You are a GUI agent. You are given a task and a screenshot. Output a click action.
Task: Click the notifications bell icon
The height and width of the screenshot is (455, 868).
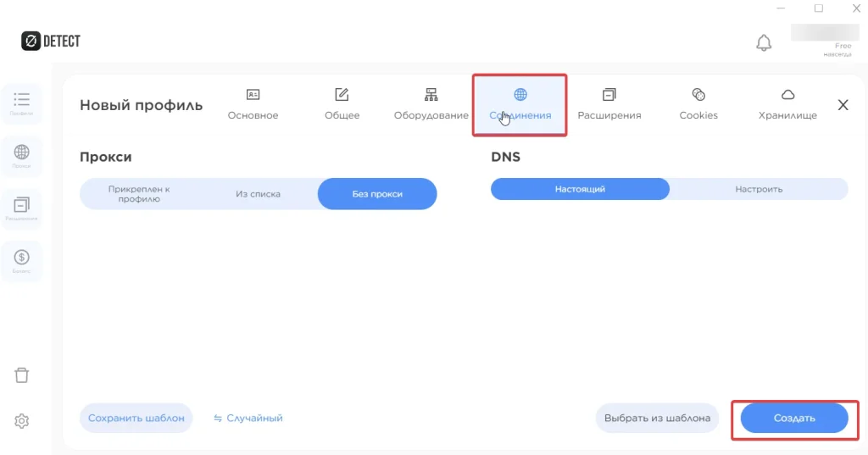(764, 42)
